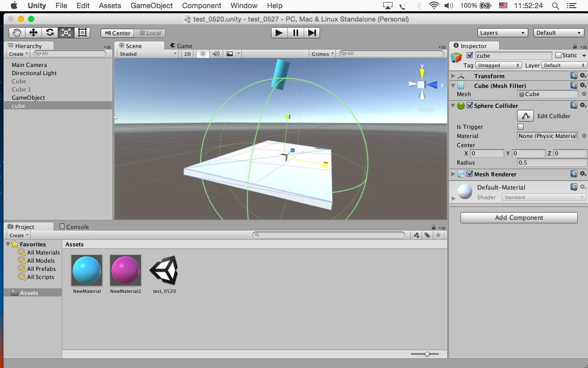Toggle 2D scene view mode

pyautogui.click(x=187, y=54)
